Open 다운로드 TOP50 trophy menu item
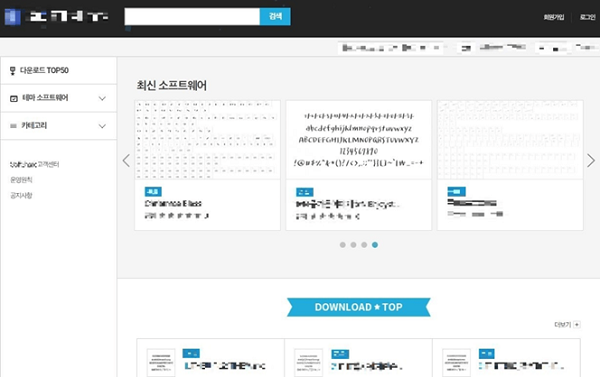This screenshot has height=377, width=600. pyautogui.click(x=59, y=70)
